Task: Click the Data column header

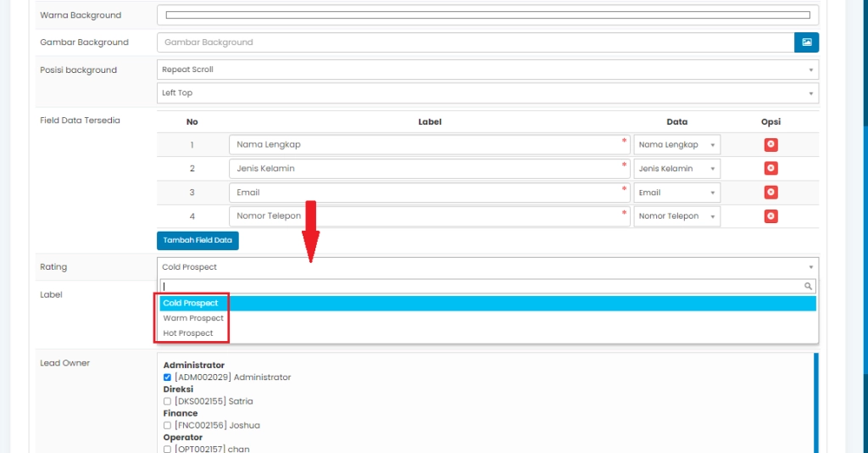Action: coord(676,122)
